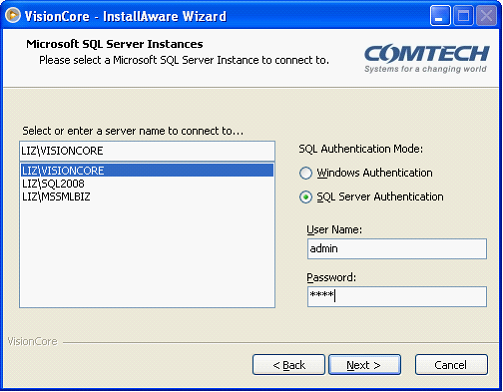503x392 pixels.
Task: Proceed with the Next button
Action: tap(364, 365)
